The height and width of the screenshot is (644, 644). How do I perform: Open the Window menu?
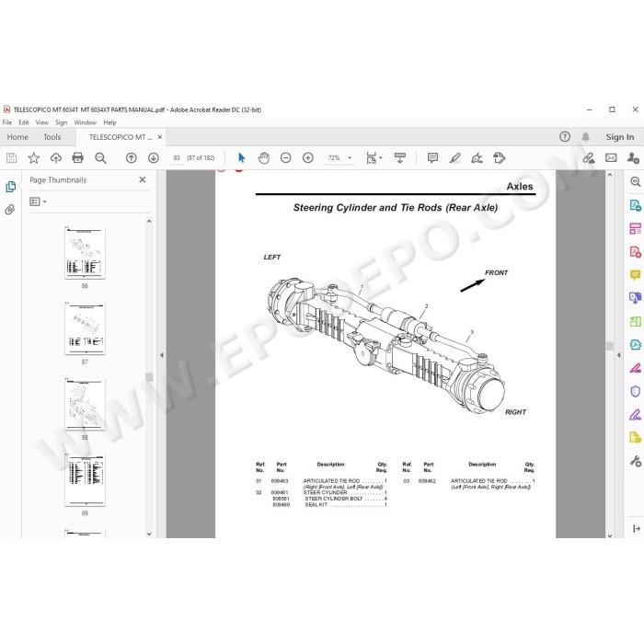[x=85, y=122]
